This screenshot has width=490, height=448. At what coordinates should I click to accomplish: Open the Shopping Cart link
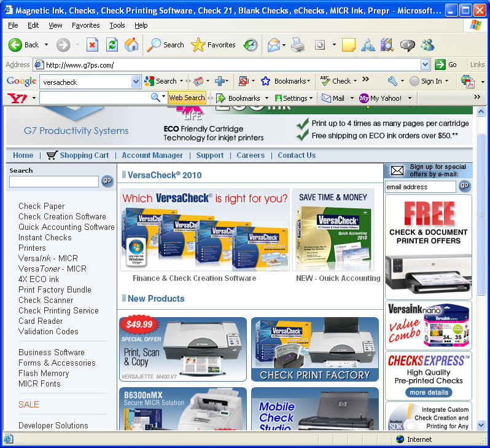84,155
